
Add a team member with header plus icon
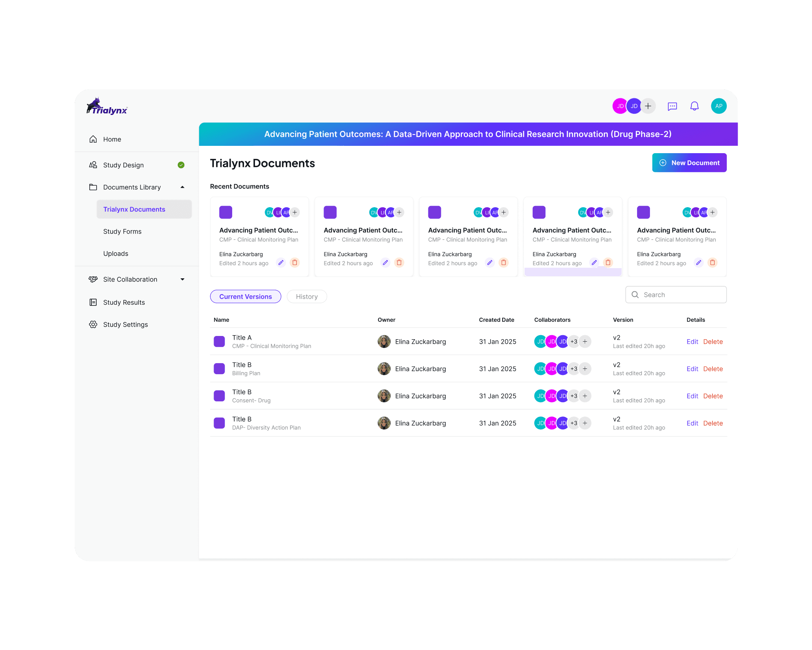coord(648,106)
